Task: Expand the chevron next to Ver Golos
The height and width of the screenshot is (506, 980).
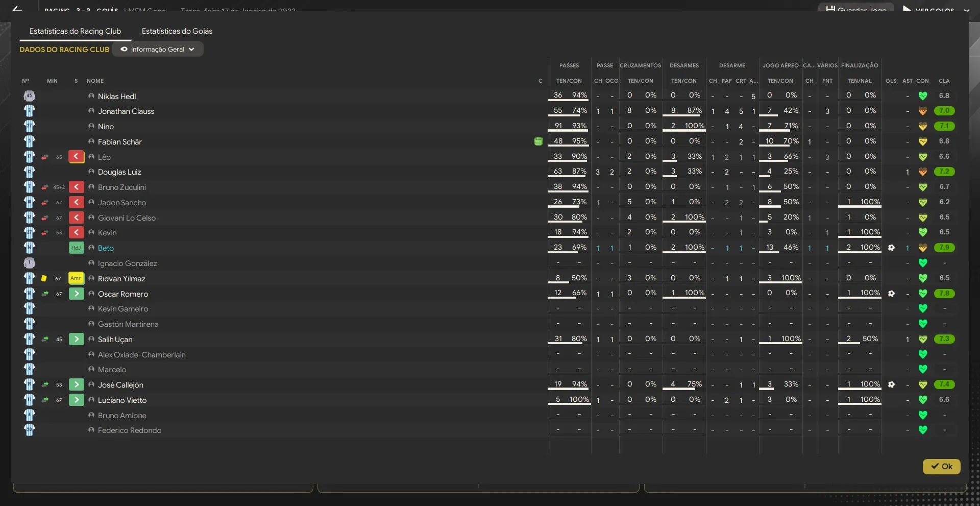Action: pos(966,9)
